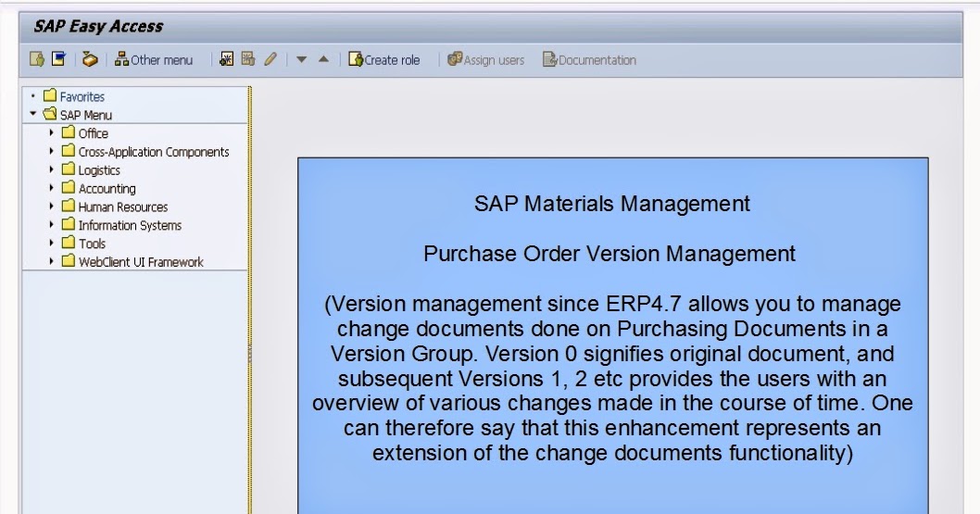Expand the Tools folder arrow
The height and width of the screenshot is (514, 980).
[x=51, y=243]
